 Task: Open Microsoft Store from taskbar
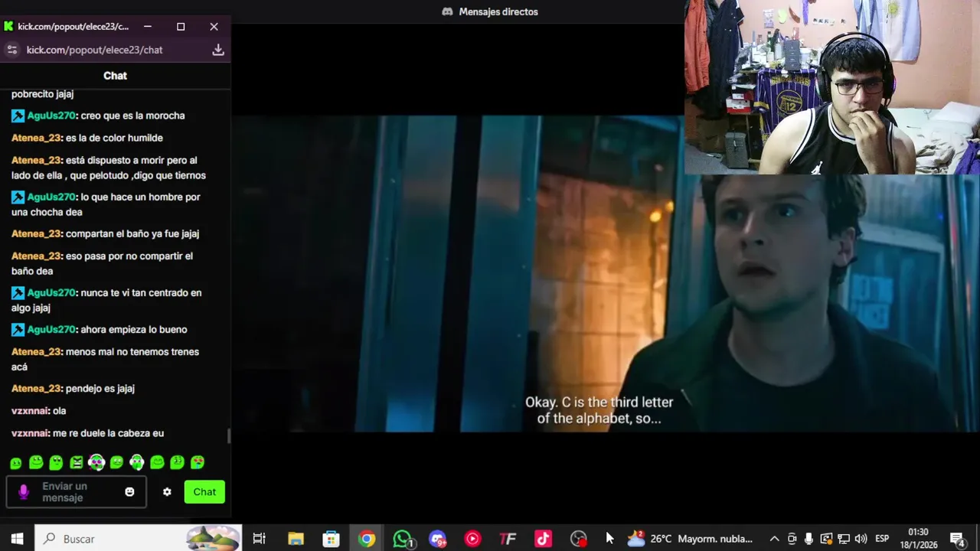tap(331, 539)
